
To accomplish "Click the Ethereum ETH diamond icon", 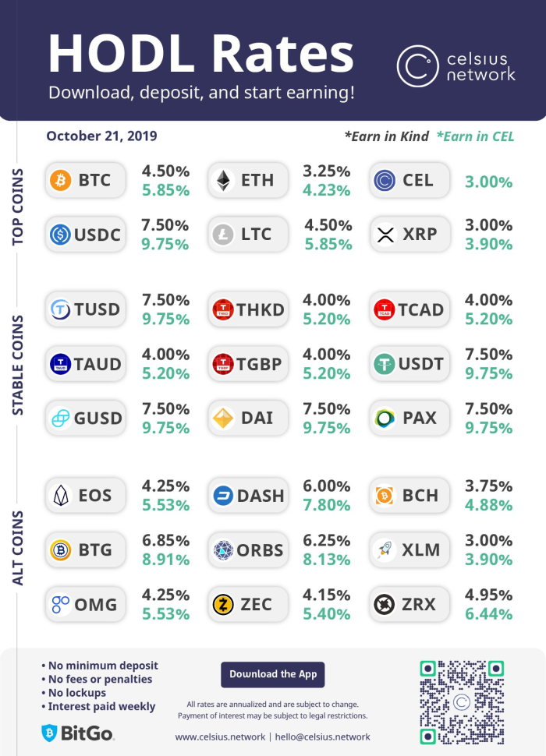I will 223,181.
